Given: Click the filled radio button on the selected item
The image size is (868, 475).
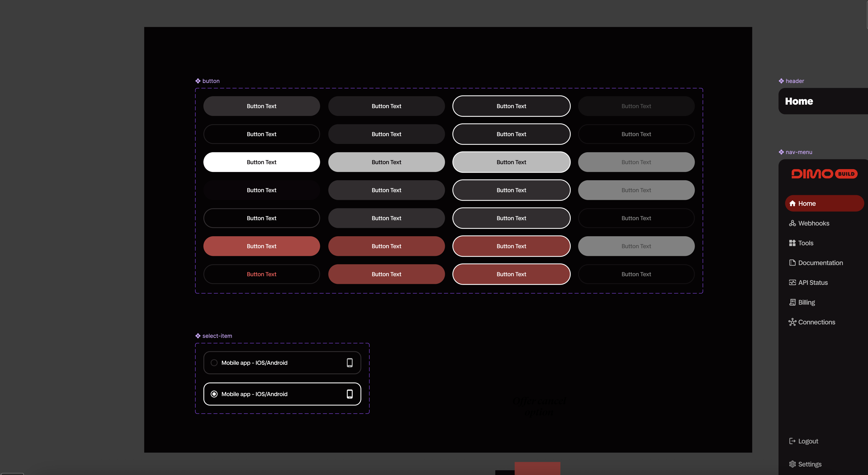Looking at the screenshot, I should [x=214, y=394].
